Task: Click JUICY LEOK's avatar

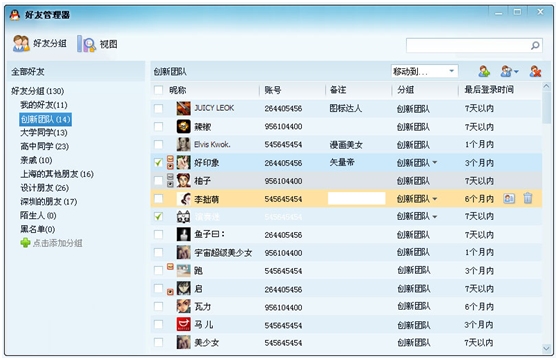Action: [x=184, y=108]
